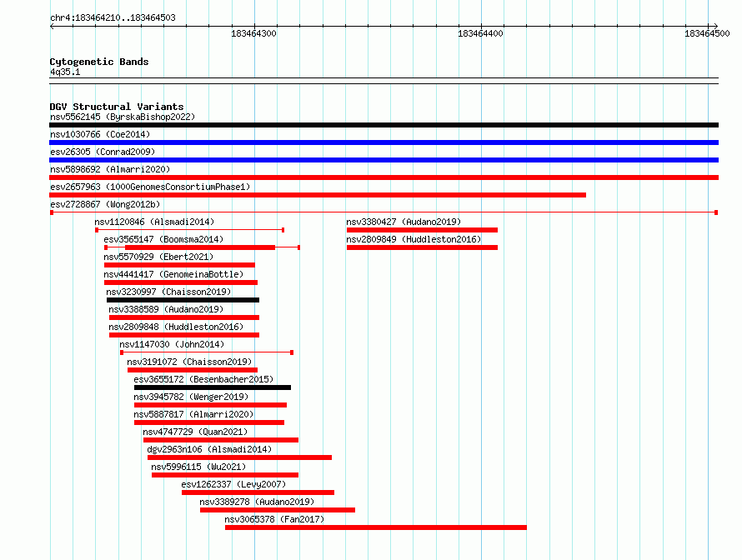Select nsv3065378 (Fan2017) label
The width and height of the screenshot is (742, 560).
tap(274, 519)
